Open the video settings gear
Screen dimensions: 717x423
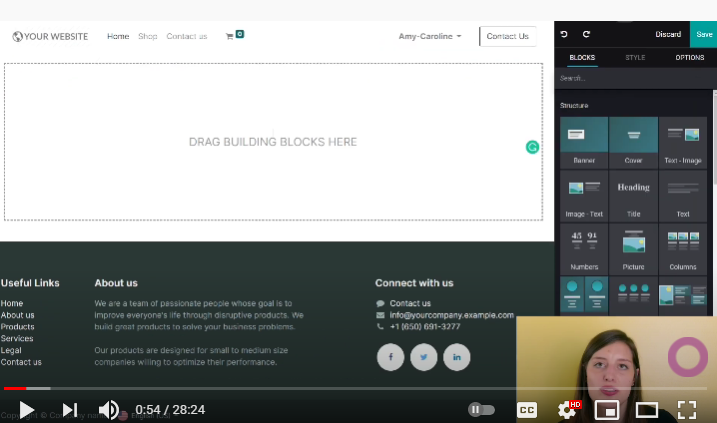point(567,410)
